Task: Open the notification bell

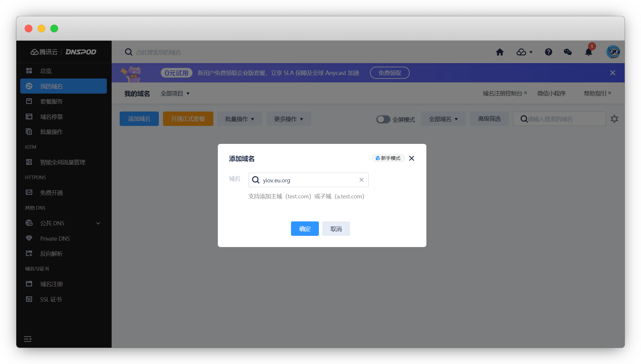Action: tap(588, 52)
